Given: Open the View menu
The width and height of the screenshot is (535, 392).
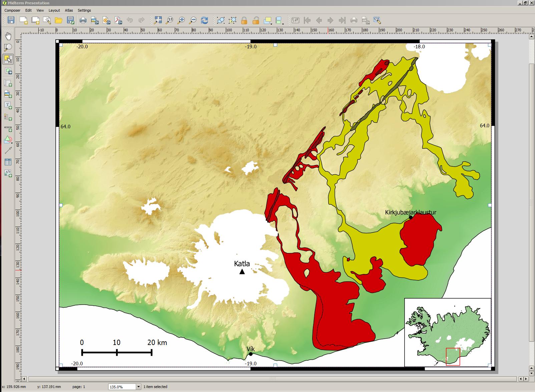Looking at the screenshot, I should [x=40, y=10].
